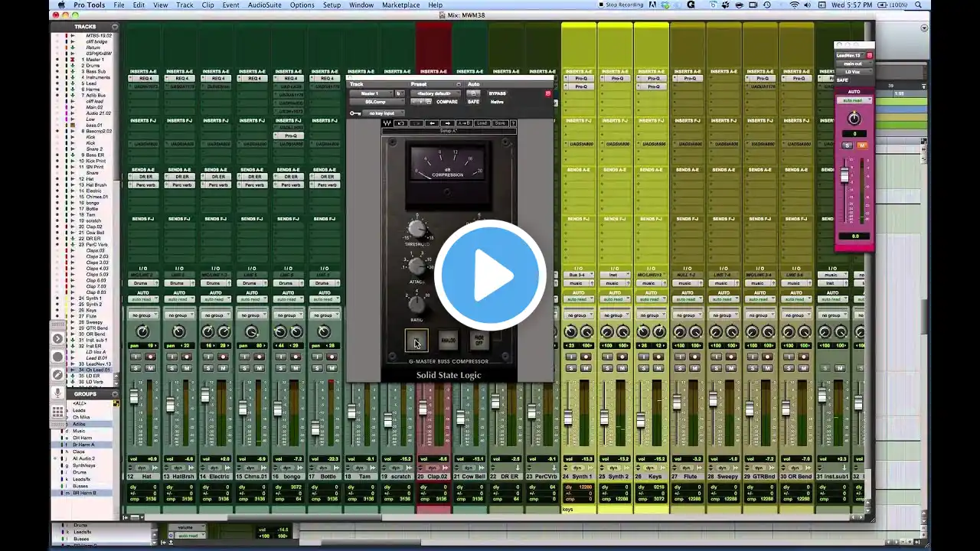Open the Hat track no group dropdown
This screenshot has height=551, width=980.
pos(142,315)
